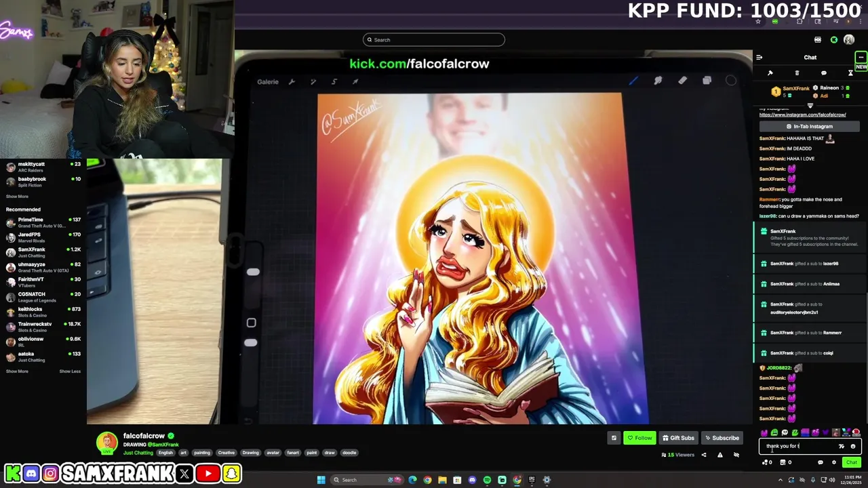This screenshot has width=868, height=488.
Task: Open recommended channel SamXFrank
Action: click(43, 252)
